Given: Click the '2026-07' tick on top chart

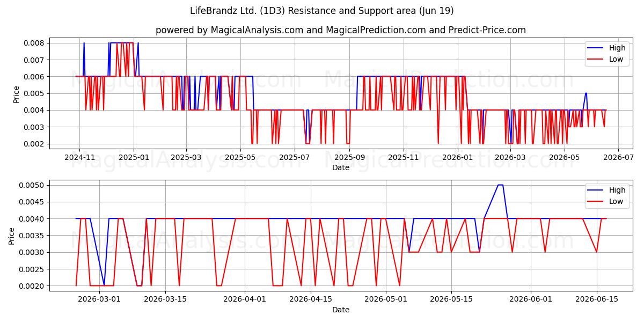Looking at the screenshot, I should coord(618,157).
